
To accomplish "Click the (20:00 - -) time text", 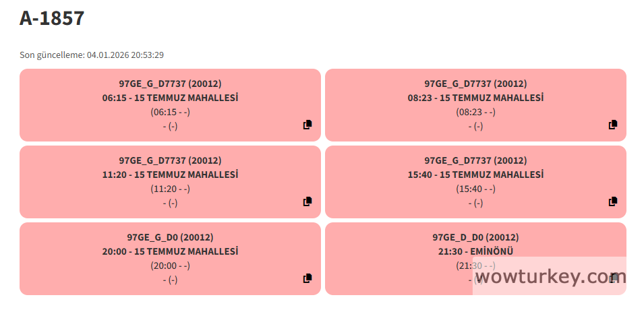I will coord(170,265).
